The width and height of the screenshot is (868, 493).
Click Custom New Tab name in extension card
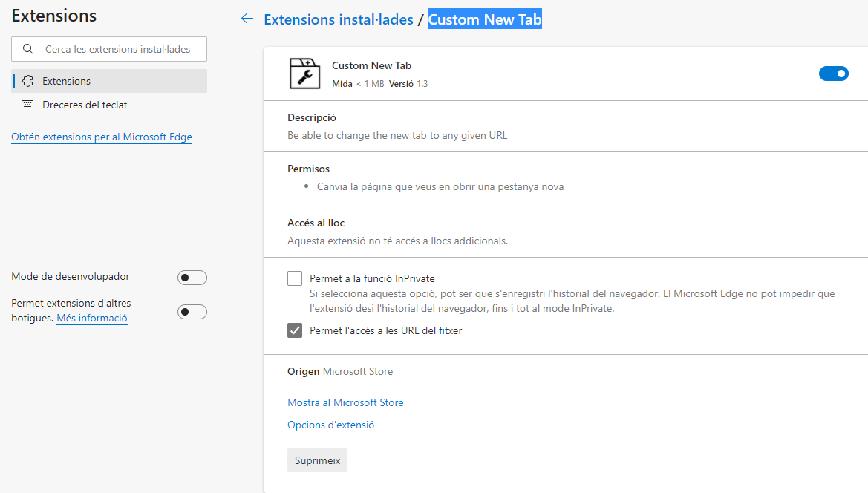[371, 65]
